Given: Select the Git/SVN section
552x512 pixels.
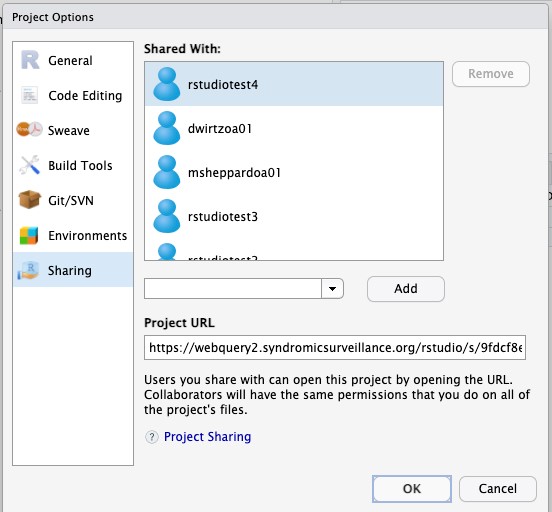Looking at the screenshot, I should (x=73, y=200).
